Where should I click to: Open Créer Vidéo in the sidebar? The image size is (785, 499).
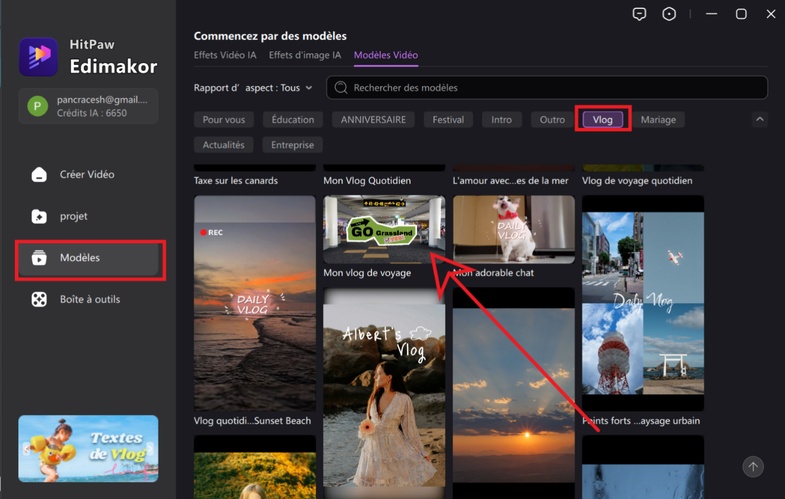click(89, 175)
